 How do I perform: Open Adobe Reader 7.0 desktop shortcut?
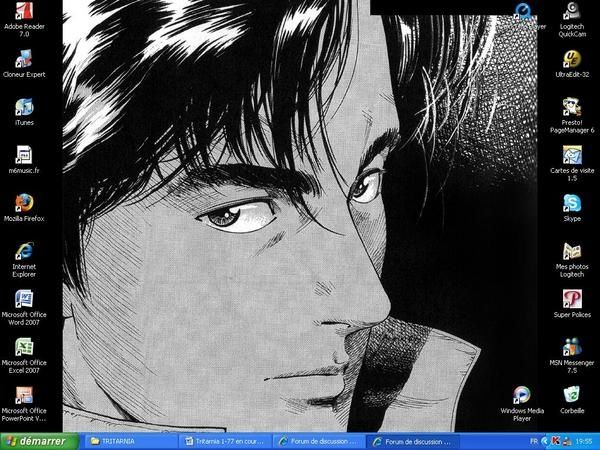click(24, 20)
